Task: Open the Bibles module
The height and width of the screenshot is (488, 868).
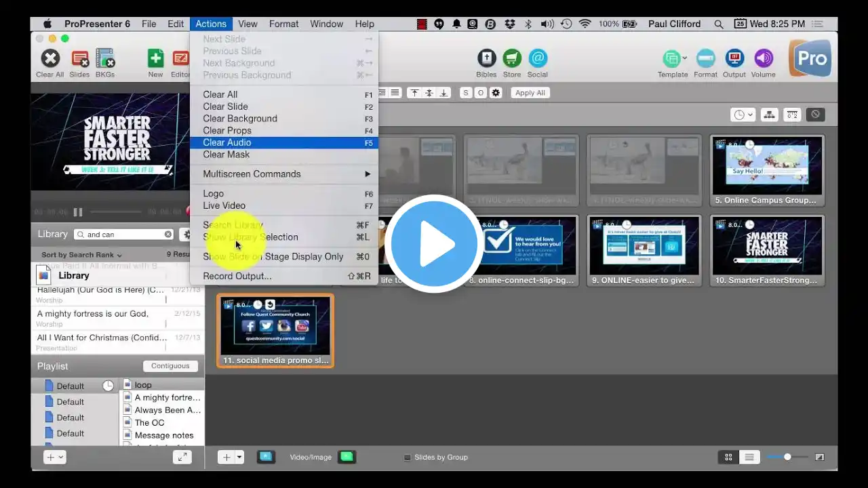Action: pyautogui.click(x=486, y=58)
